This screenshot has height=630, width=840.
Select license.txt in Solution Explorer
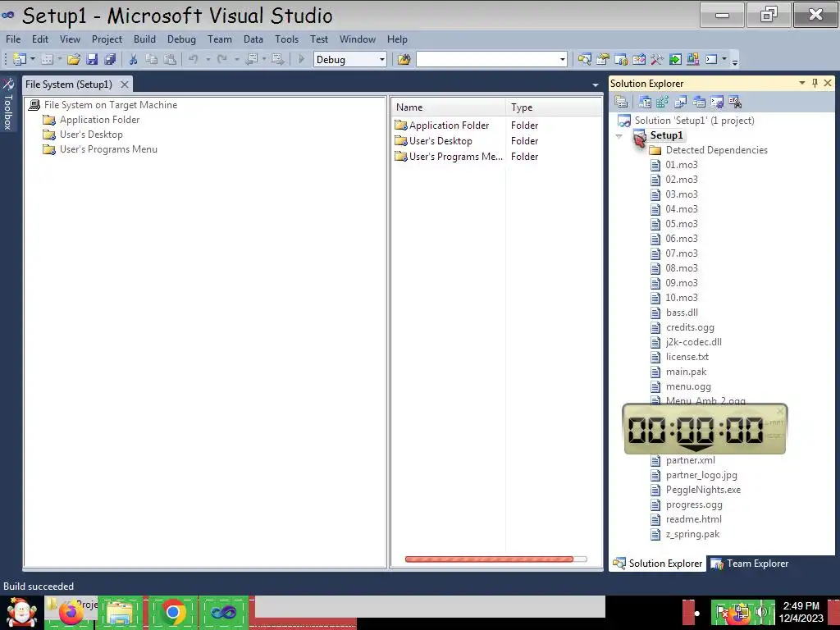[x=687, y=357]
